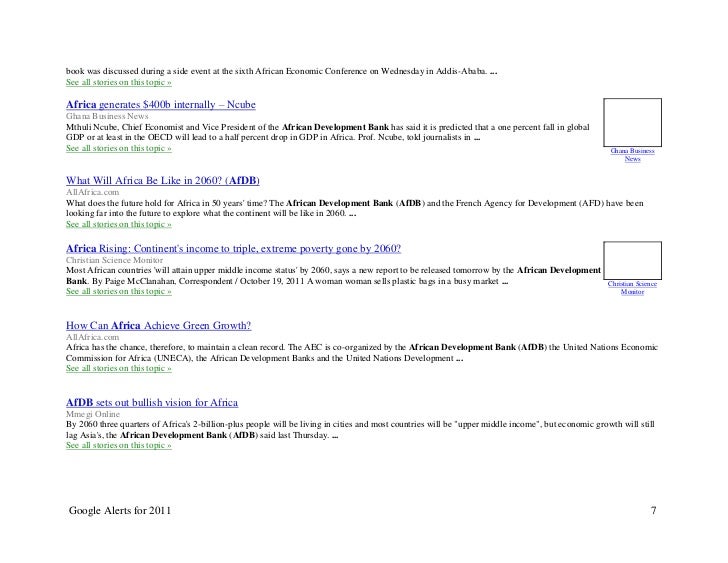The height and width of the screenshot is (563, 728).
Task: Click 'See all stories' under 2060 AfDB article
Action: (x=119, y=224)
